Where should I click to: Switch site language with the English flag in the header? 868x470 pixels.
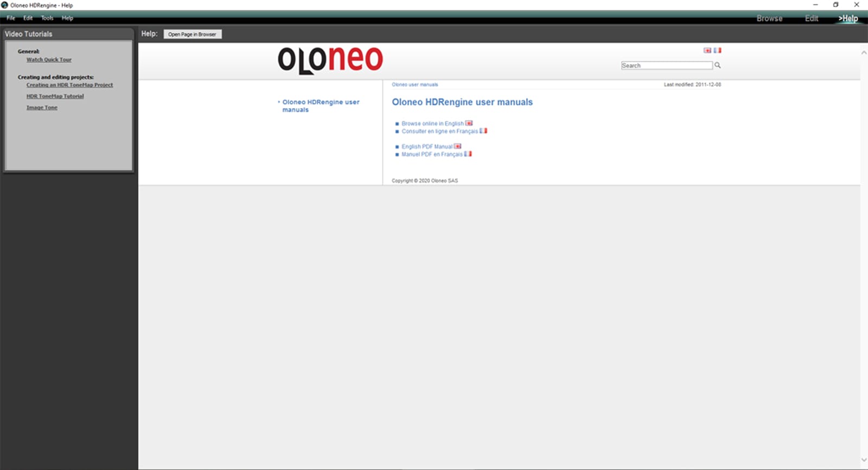(x=707, y=50)
